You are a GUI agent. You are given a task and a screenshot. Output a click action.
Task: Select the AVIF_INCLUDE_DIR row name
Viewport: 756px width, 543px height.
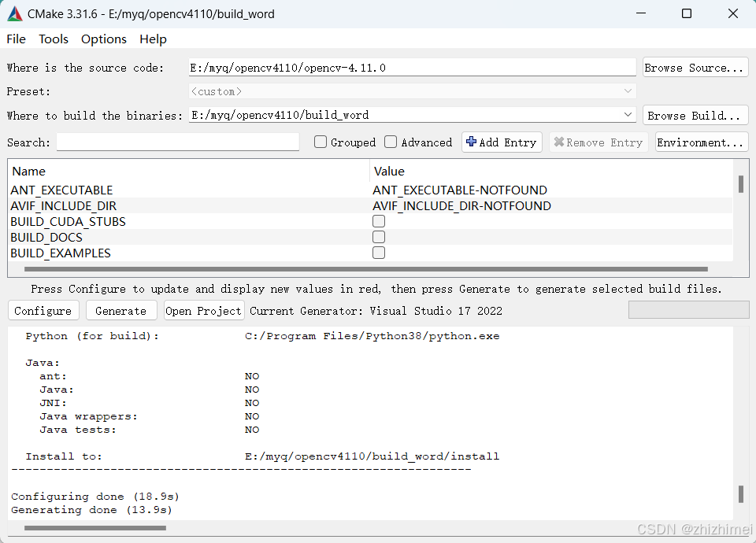(x=63, y=205)
